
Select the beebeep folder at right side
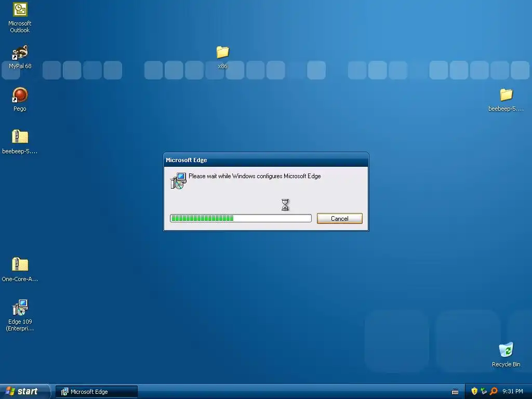coord(506,100)
